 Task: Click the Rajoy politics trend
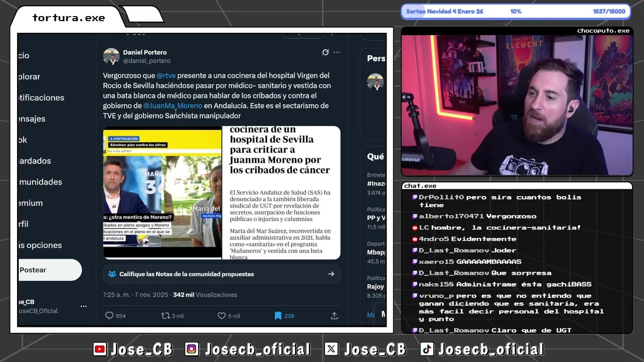[376, 287]
